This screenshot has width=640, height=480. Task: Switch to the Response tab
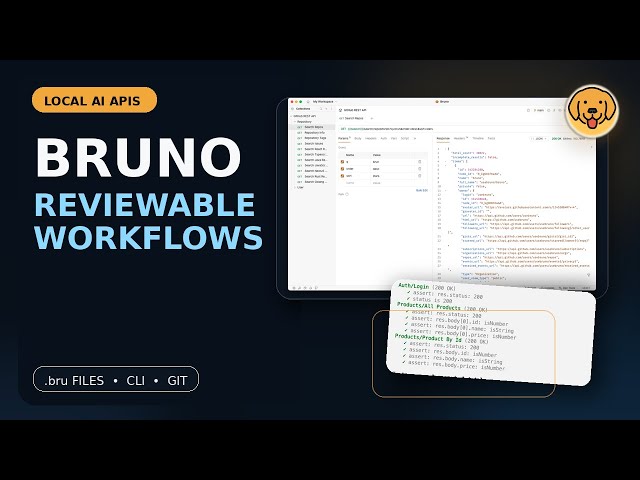click(x=443, y=138)
